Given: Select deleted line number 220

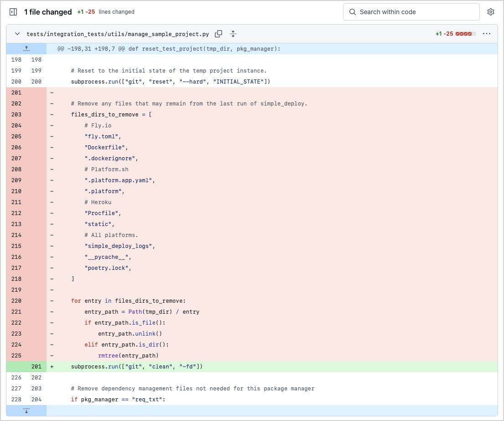Looking at the screenshot, I should 16,300.
